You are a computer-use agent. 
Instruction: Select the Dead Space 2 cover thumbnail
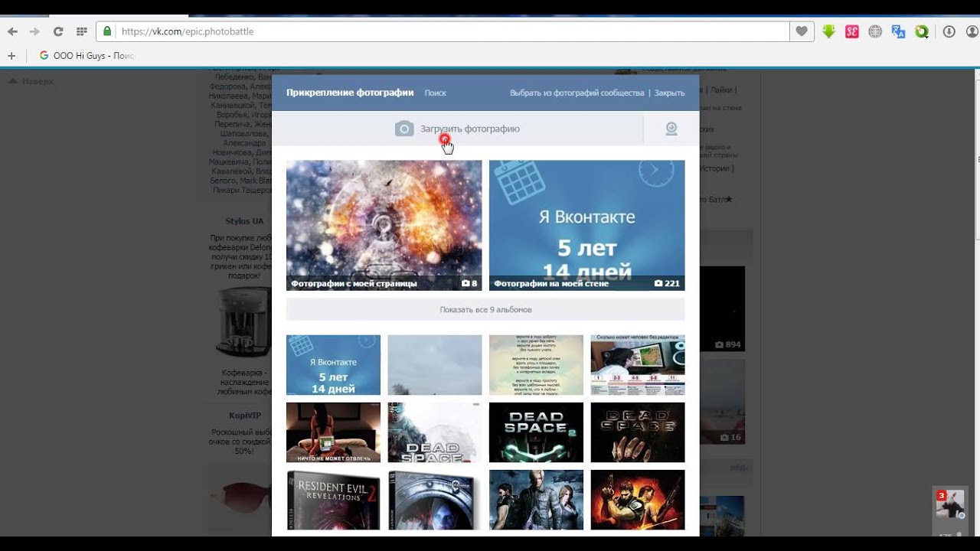536,432
